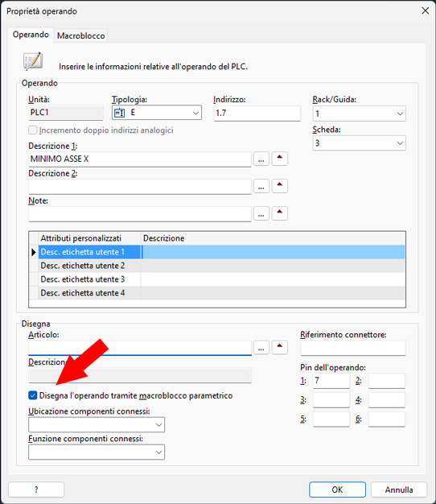Open the Rack/Guida dropdown
The width and height of the screenshot is (436, 504).
360,114
